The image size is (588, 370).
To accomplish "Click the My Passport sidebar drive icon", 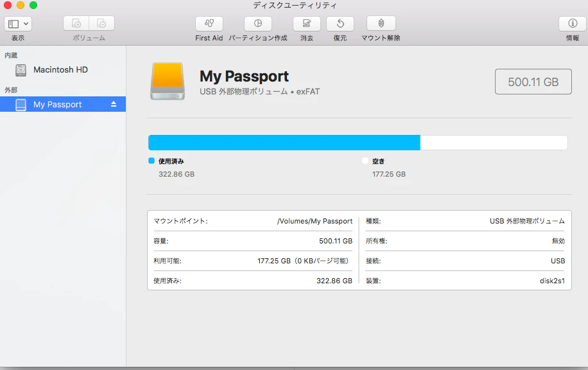I will click(x=21, y=105).
